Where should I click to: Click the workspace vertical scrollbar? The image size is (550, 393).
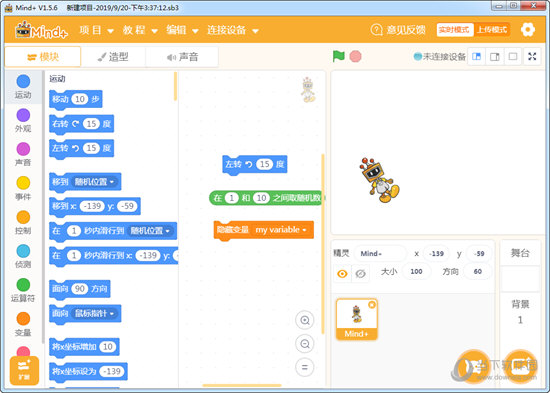click(x=323, y=244)
